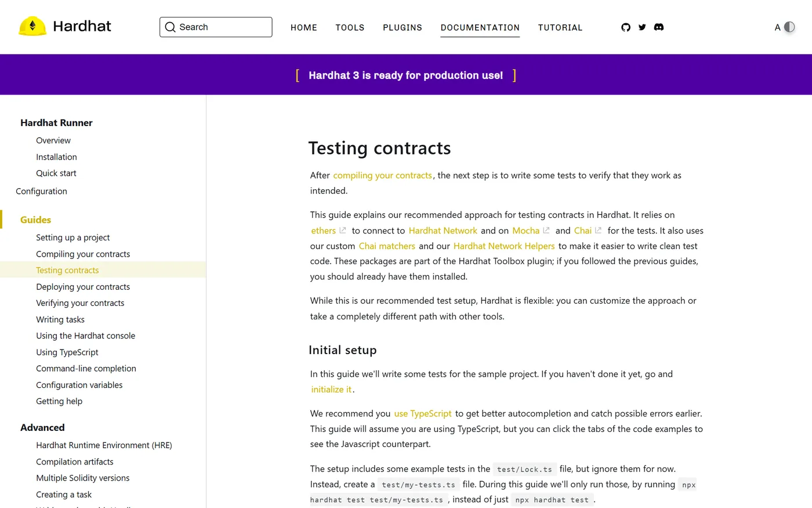Open Compiling your contracts in sidebar
Screen dimensions: 812x508
83,254
